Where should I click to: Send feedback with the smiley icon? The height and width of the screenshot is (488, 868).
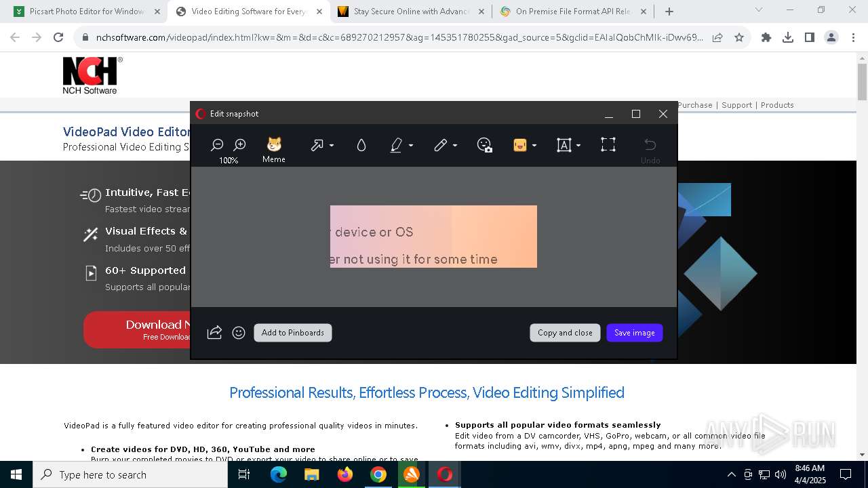coord(239,333)
